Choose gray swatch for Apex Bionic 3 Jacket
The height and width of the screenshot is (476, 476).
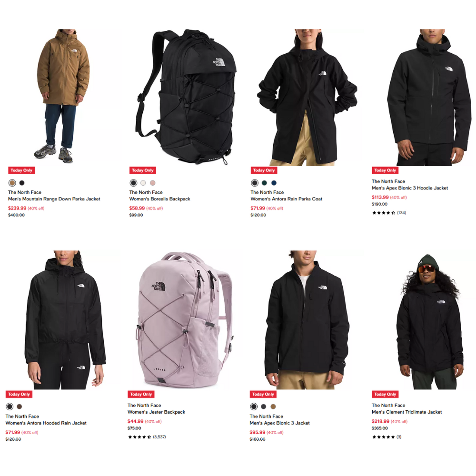264,407
